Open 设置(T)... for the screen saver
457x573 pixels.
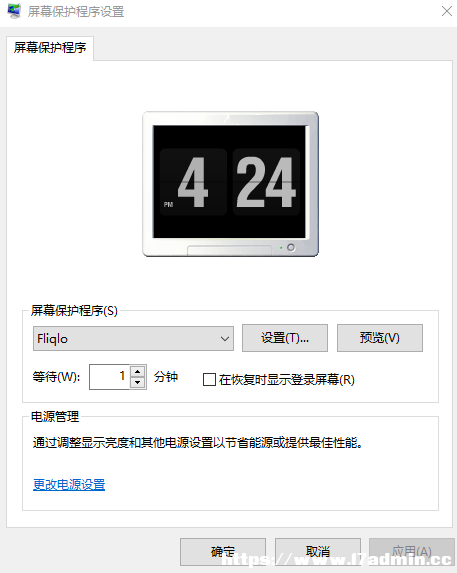(x=285, y=338)
